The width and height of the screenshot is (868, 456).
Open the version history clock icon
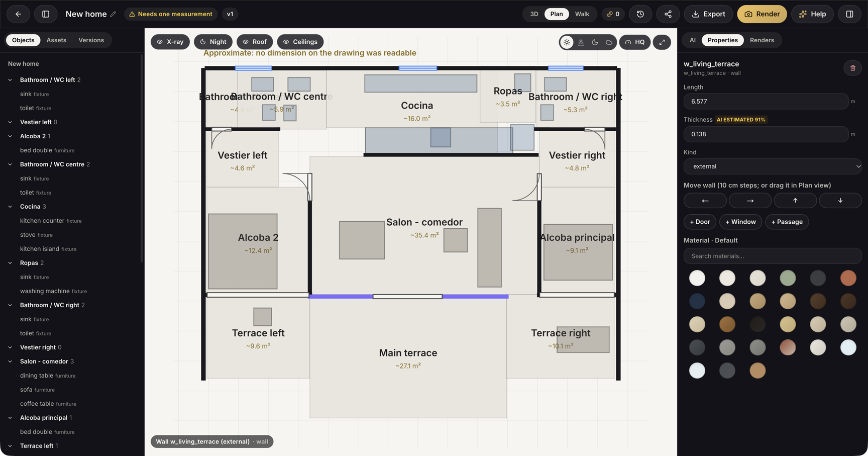[x=640, y=14]
